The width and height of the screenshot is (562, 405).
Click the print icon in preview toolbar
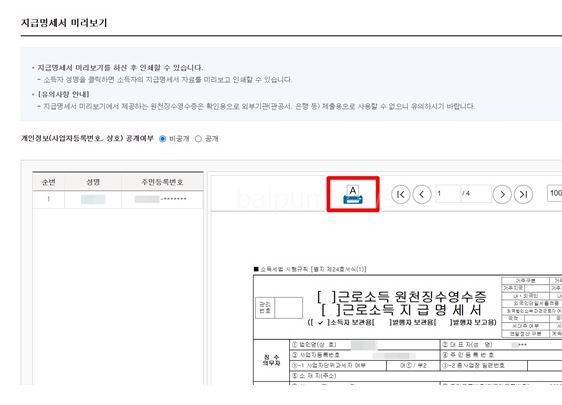pyautogui.click(x=353, y=195)
